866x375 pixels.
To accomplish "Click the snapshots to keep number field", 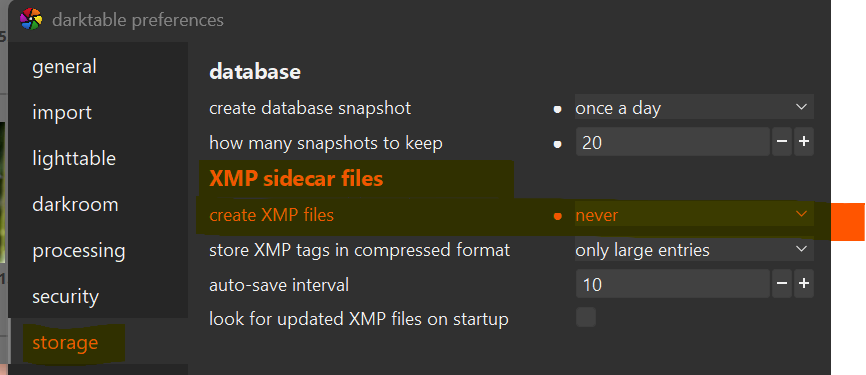I will click(673, 142).
